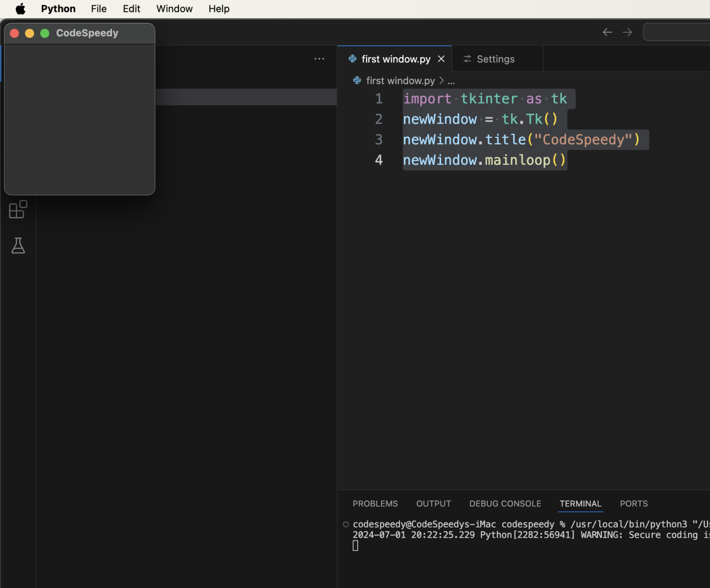Open the DEBUG CONSOLE panel
This screenshot has width=710, height=588.
click(x=505, y=503)
